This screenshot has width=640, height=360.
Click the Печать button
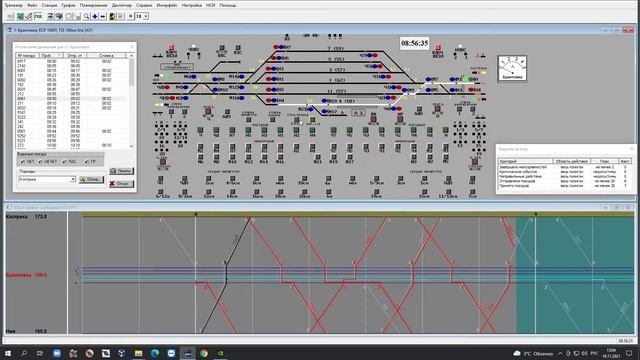click(x=121, y=171)
